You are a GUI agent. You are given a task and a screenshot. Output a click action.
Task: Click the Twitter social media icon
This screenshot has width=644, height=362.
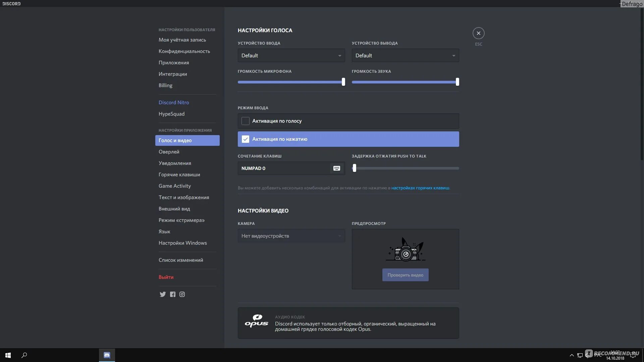point(162,294)
